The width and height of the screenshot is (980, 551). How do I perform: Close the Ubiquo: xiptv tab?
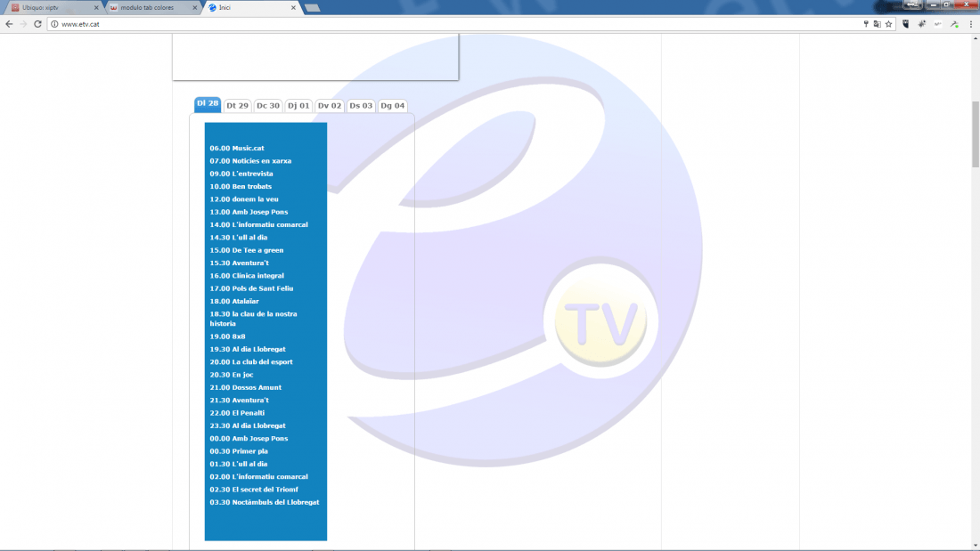(96, 7)
